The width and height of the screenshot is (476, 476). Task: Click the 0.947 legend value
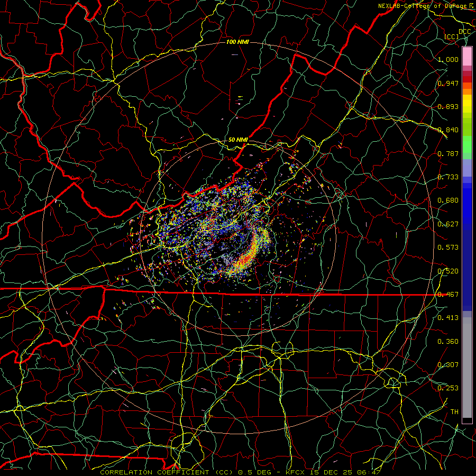pos(448,83)
